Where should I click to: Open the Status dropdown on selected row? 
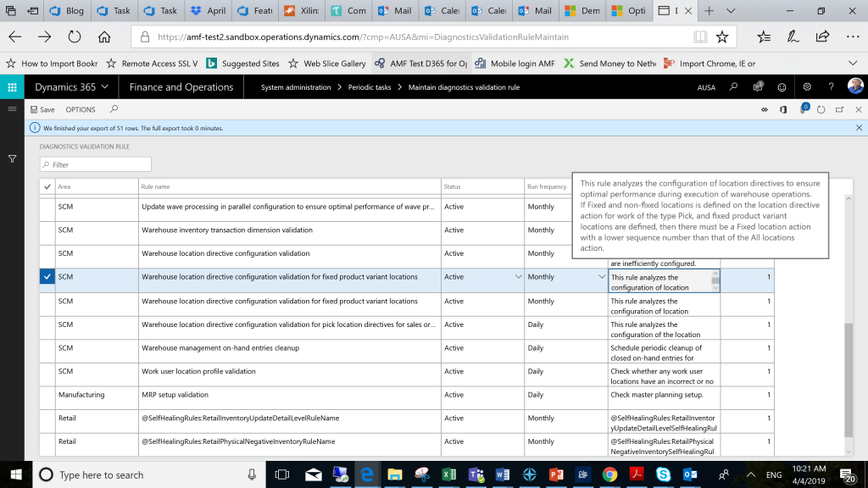(518, 277)
